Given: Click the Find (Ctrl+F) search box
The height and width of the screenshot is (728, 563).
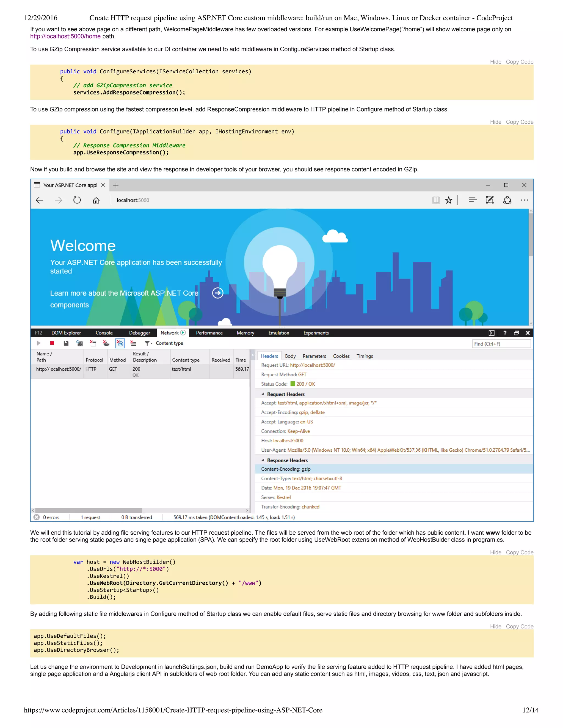Looking at the screenshot, I should (501, 344).
